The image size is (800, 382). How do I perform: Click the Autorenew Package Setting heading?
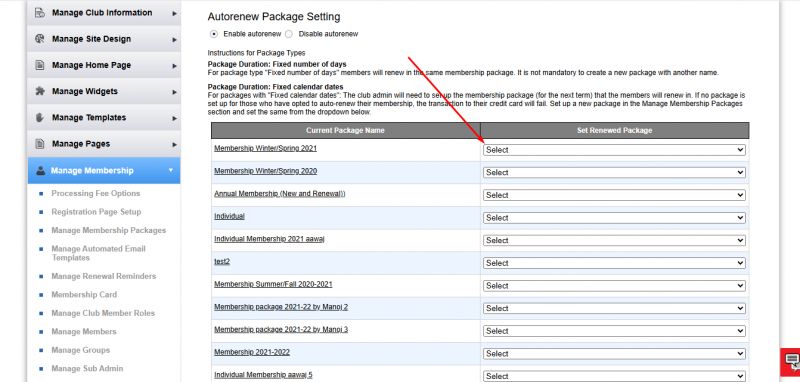(x=274, y=17)
